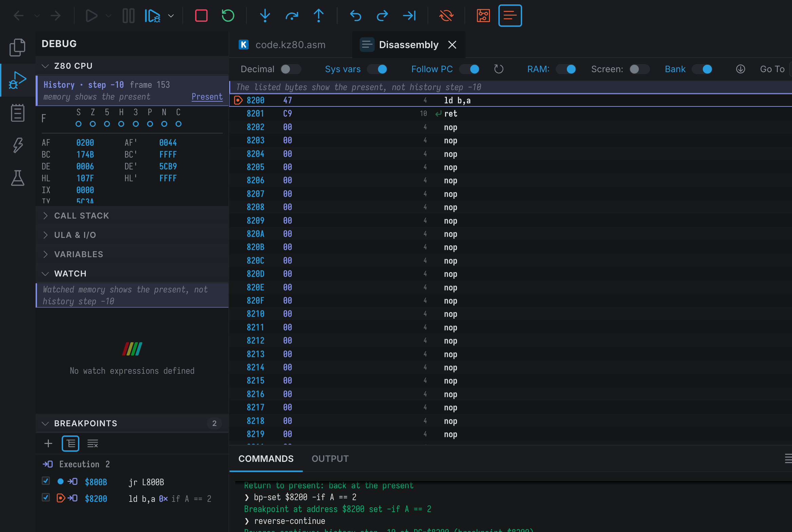Toggle the Disassembly view toolbar icon

[x=510, y=16]
